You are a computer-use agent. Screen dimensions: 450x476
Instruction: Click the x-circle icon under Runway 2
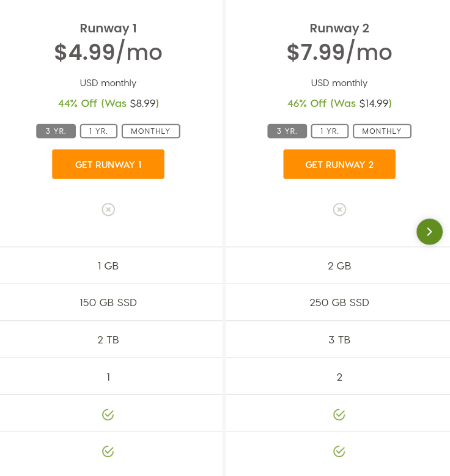(339, 210)
